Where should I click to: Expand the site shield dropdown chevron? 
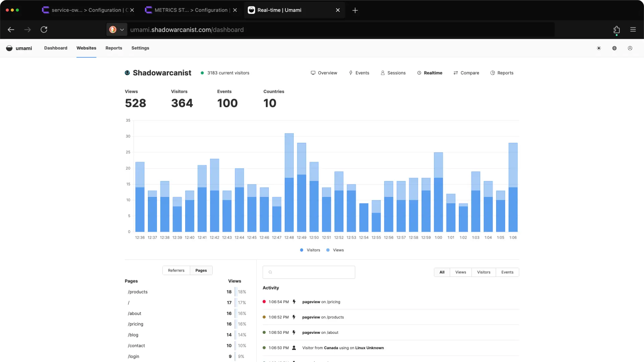click(x=122, y=29)
